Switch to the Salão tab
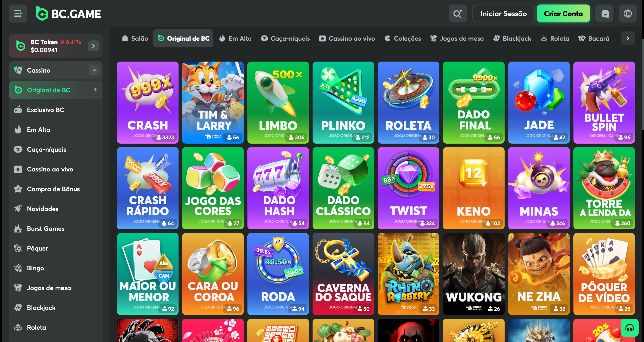644x342 pixels. pyautogui.click(x=135, y=38)
